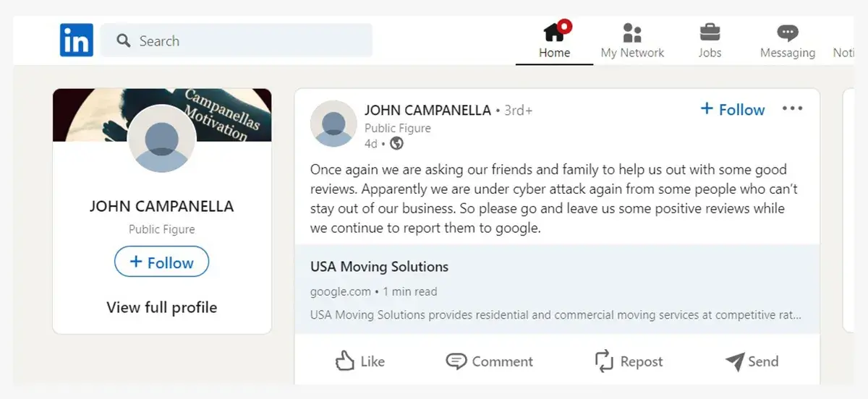Open JOHN CAMPANELLA name in post header
The height and width of the screenshot is (399, 868).
[427, 111]
